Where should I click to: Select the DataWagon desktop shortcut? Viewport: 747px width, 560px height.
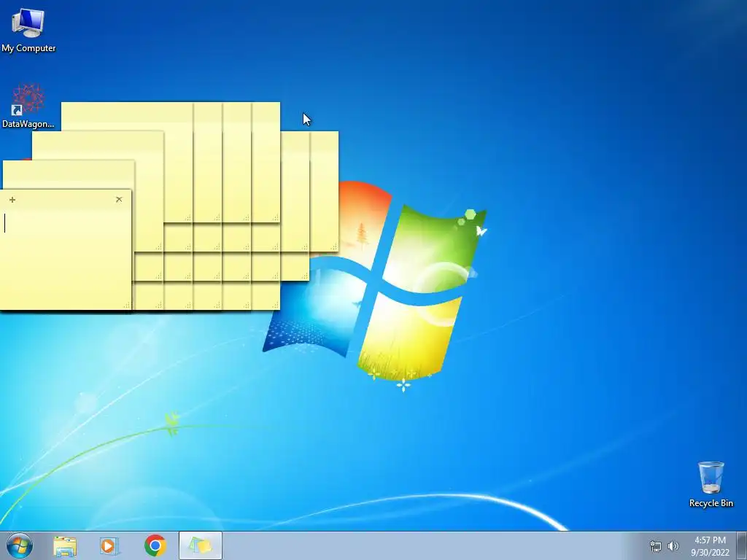point(28,106)
